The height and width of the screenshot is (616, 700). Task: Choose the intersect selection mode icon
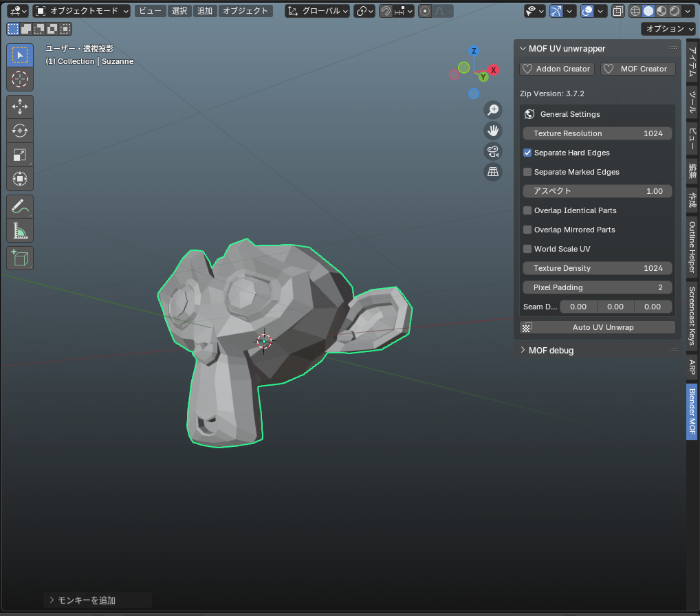pyautogui.click(x=65, y=29)
